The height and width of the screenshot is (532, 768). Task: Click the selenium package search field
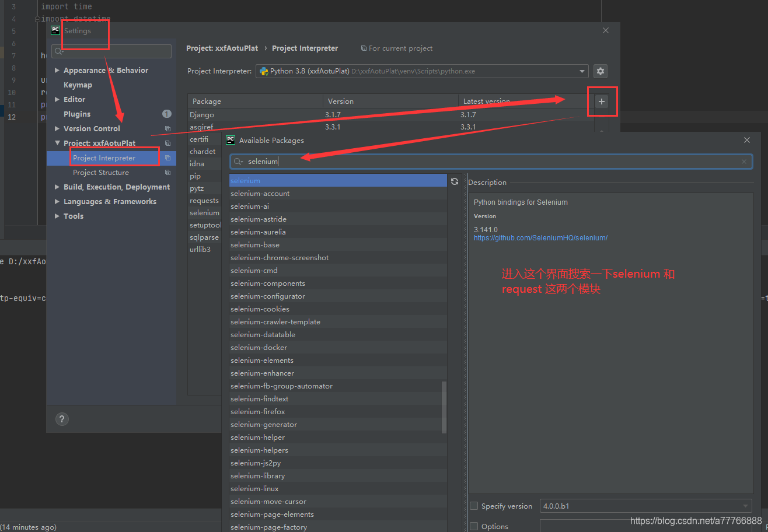point(491,162)
